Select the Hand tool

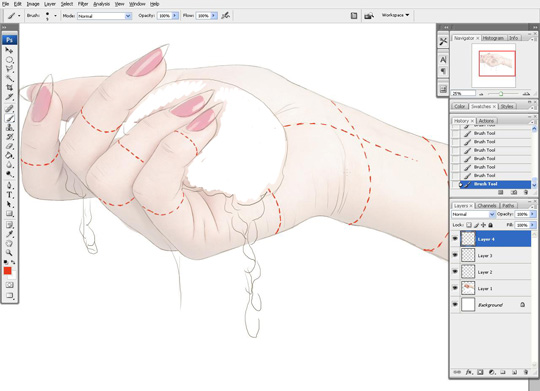(9, 244)
